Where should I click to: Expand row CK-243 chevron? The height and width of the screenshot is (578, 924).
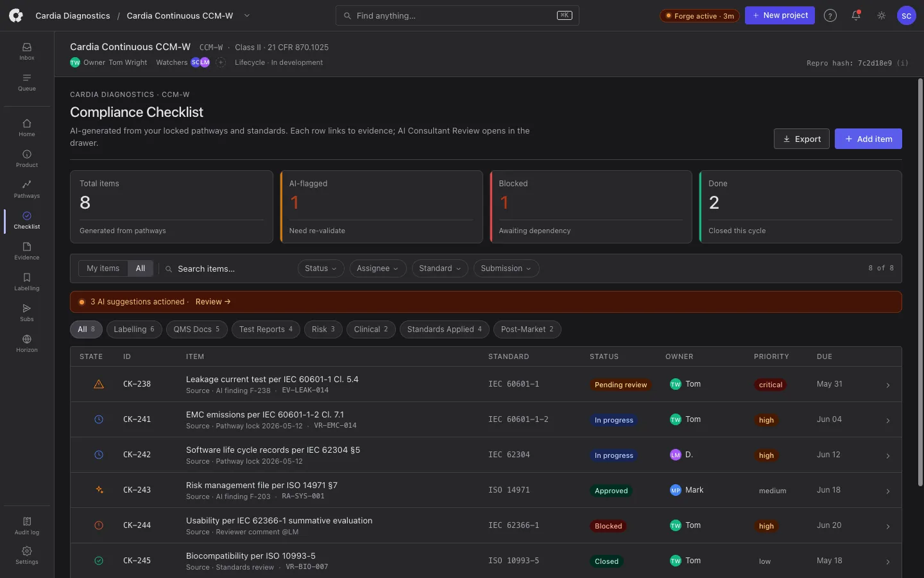(888, 491)
